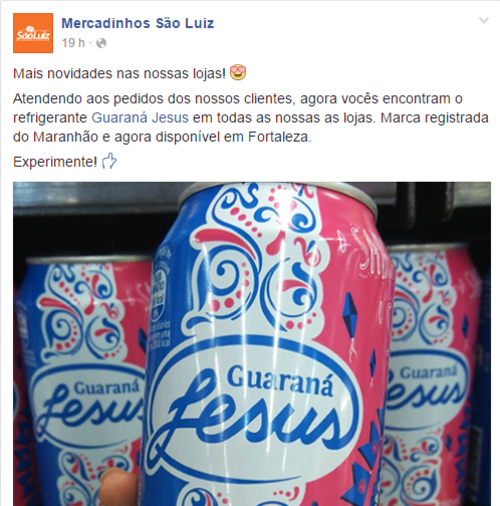500x506 pixels.
Task: Click the public globe privacy icon
Action: click(x=101, y=43)
